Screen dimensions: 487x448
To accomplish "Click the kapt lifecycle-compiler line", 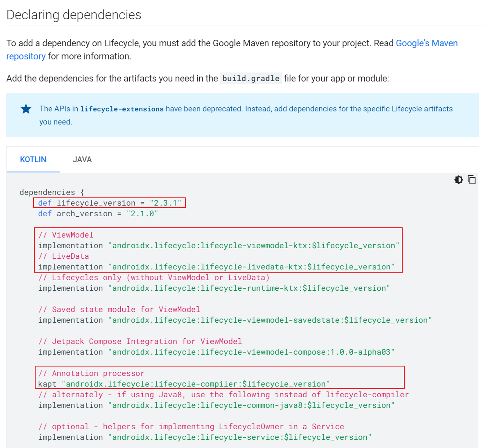I will pos(184,384).
